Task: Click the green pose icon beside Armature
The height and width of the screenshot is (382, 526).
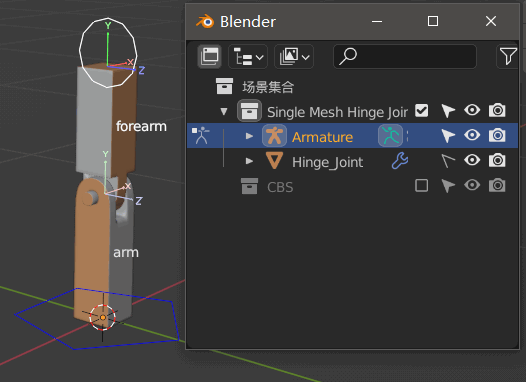Action: tap(390, 136)
